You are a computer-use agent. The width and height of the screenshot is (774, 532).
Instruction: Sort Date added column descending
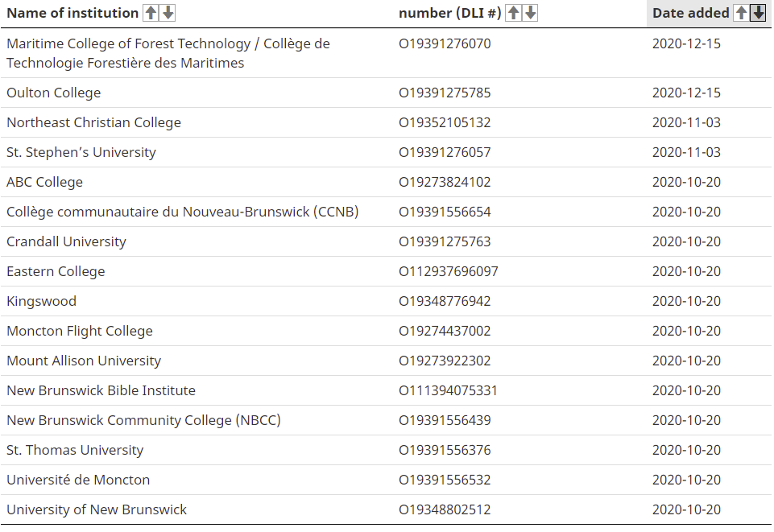(758, 13)
